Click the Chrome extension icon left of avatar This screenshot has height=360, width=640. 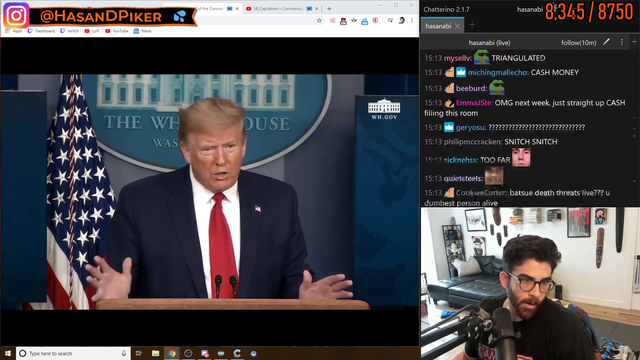pyautogui.click(x=390, y=20)
